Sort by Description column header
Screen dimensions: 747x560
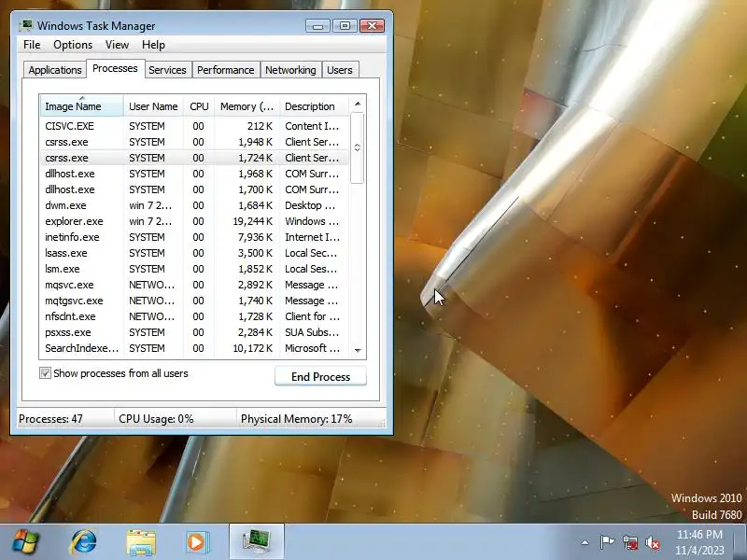click(x=314, y=106)
